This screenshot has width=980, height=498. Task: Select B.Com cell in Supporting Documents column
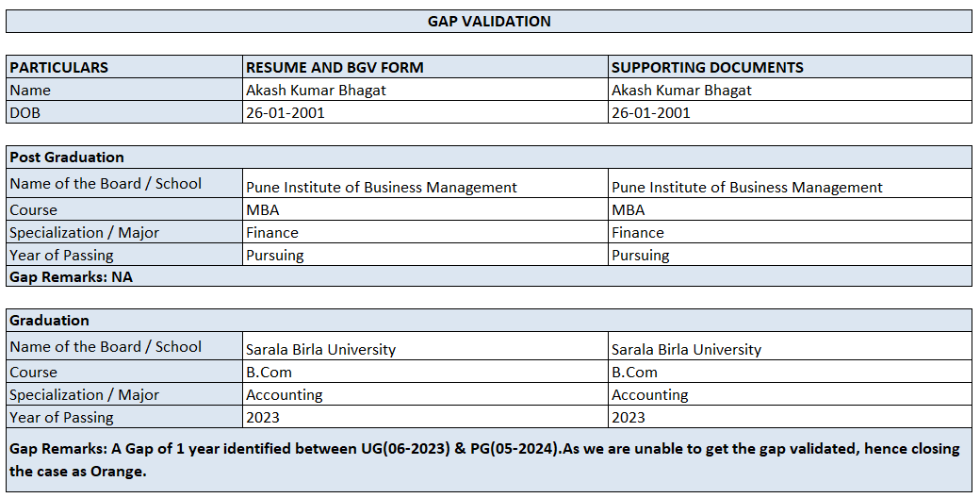click(x=634, y=373)
